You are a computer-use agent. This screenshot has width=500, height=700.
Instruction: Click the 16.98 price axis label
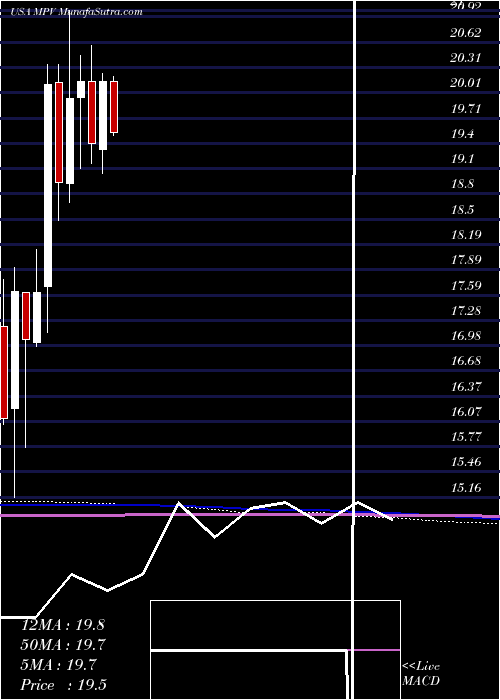click(466, 335)
